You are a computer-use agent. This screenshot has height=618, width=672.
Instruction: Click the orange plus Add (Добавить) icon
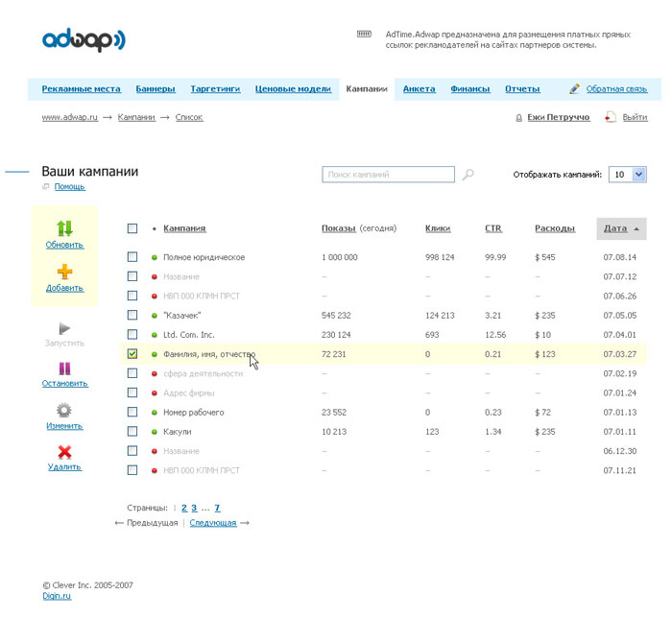pyautogui.click(x=64, y=273)
